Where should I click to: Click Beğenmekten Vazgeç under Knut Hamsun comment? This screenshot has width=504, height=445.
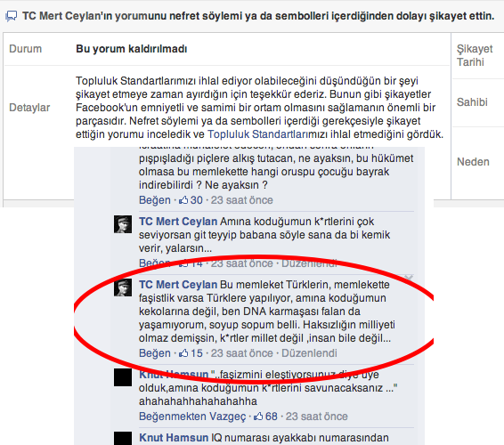click(x=192, y=417)
